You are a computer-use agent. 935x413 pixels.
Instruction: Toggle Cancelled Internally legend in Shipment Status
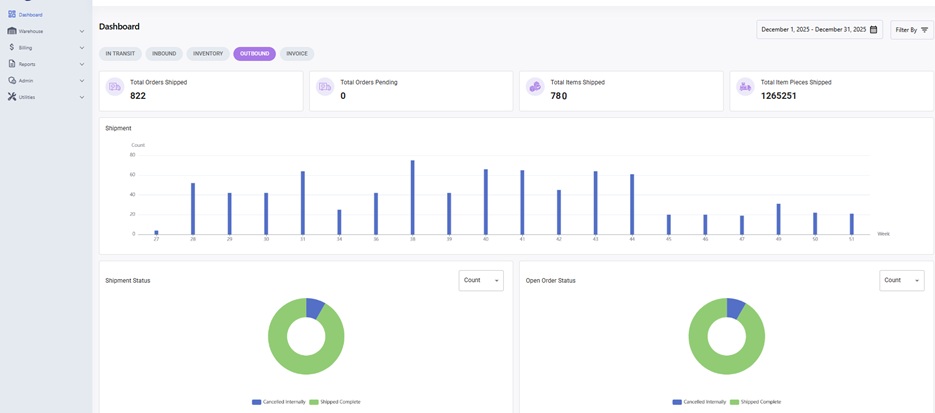[279, 402]
